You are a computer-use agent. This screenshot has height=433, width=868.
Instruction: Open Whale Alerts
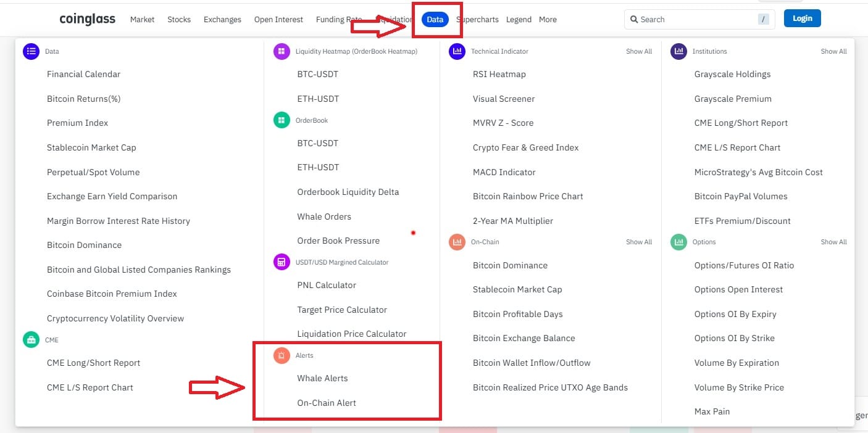tap(322, 378)
